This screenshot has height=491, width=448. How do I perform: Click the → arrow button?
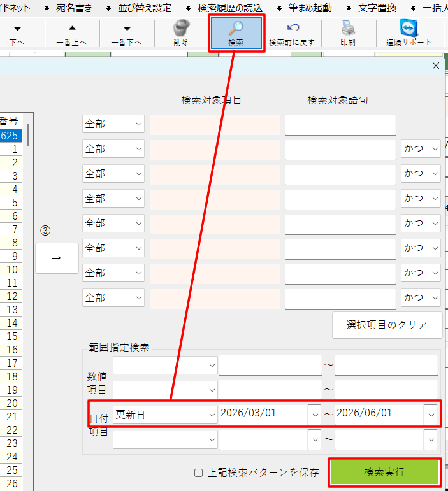click(x=57, y=258)
